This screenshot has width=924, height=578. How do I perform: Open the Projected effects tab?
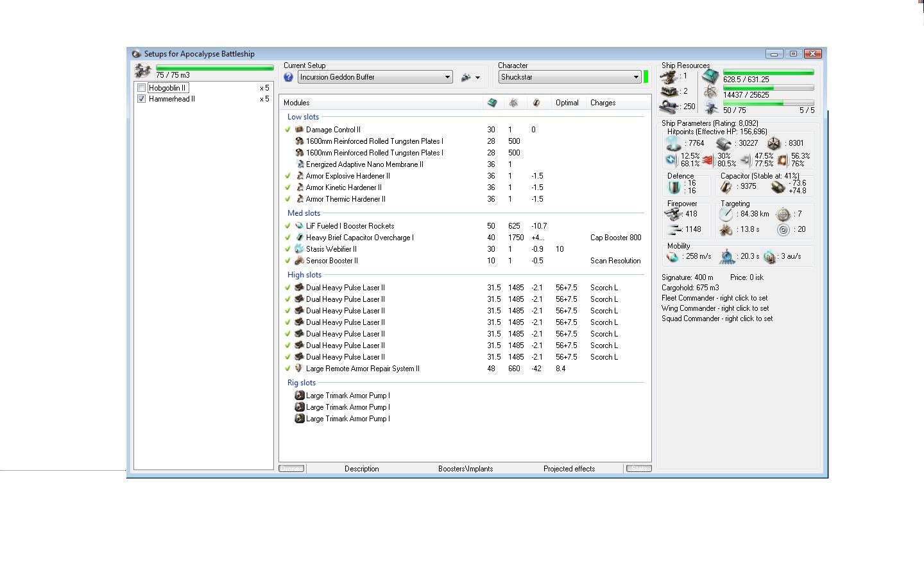pyautogui.click(x=569, y=469)
